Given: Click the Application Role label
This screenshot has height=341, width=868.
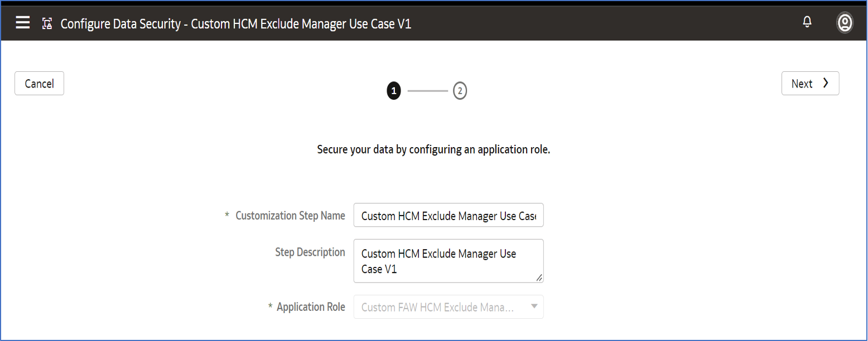Looking at the screenshot, I should [311, 307].
